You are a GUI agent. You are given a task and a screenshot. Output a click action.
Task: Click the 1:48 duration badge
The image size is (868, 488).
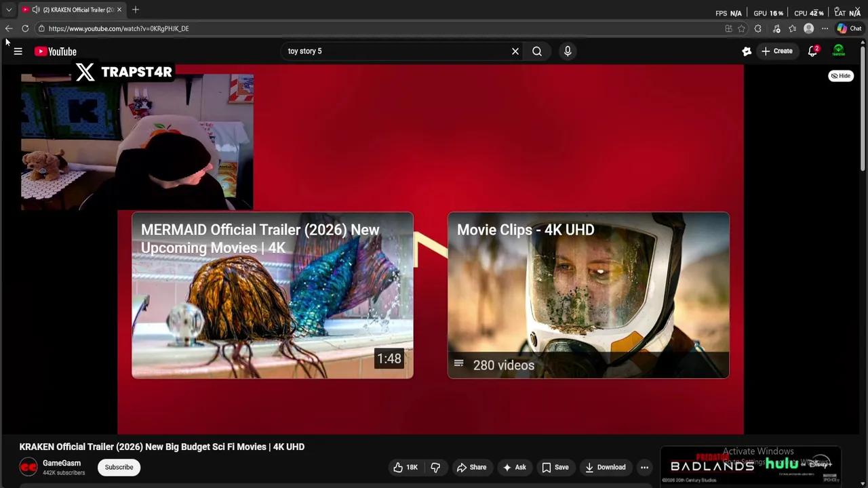(389, 359)
